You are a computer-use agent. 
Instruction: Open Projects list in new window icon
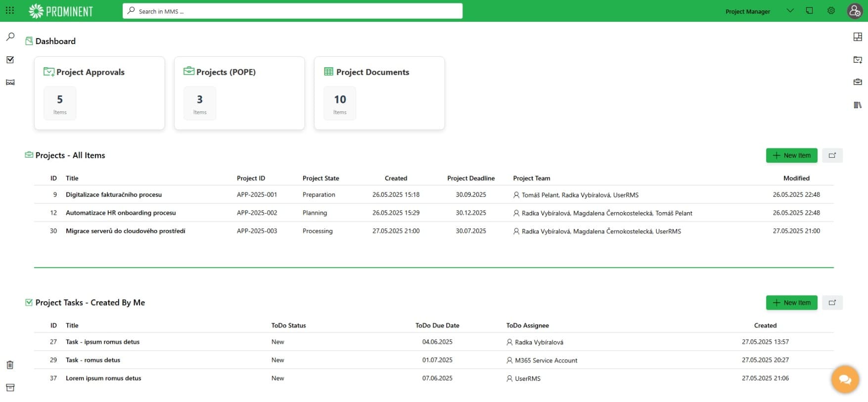832,155
